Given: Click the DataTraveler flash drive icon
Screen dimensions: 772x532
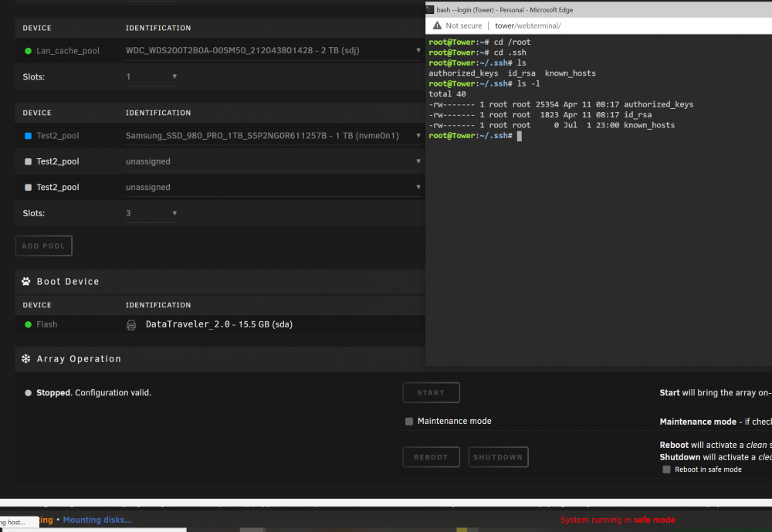Looking at the screenshot, I should point(131,324).
